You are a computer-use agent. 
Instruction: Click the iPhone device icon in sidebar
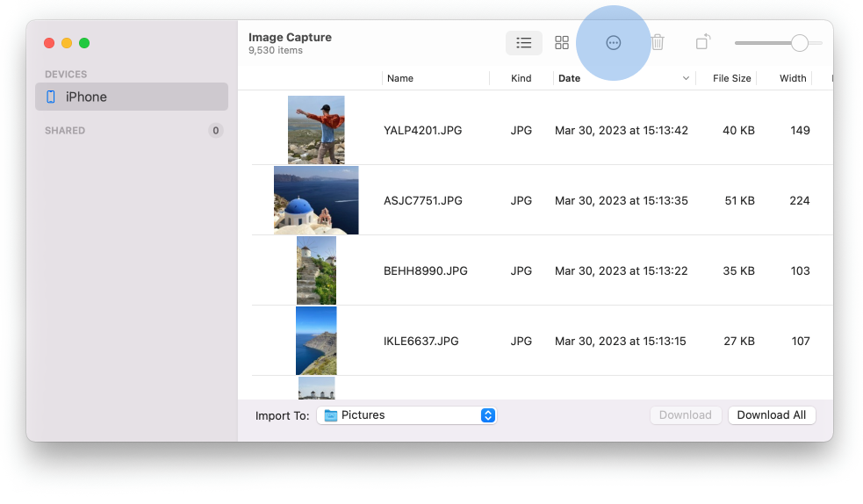[x=51, y=97]
